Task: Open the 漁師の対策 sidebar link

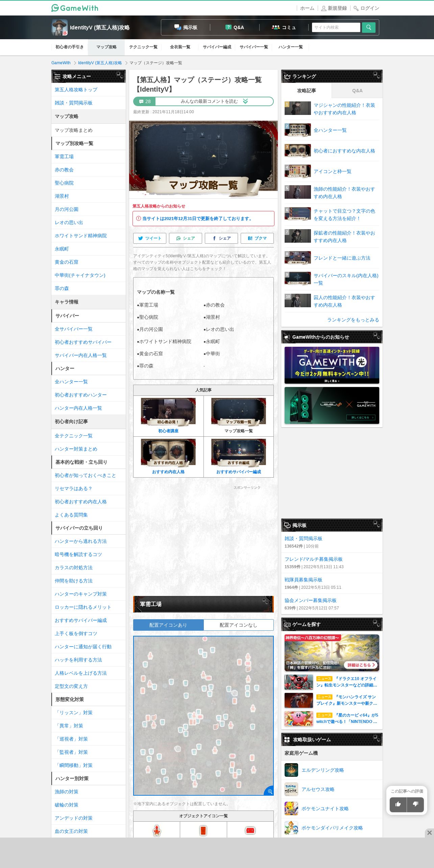Action: [89, 792]
